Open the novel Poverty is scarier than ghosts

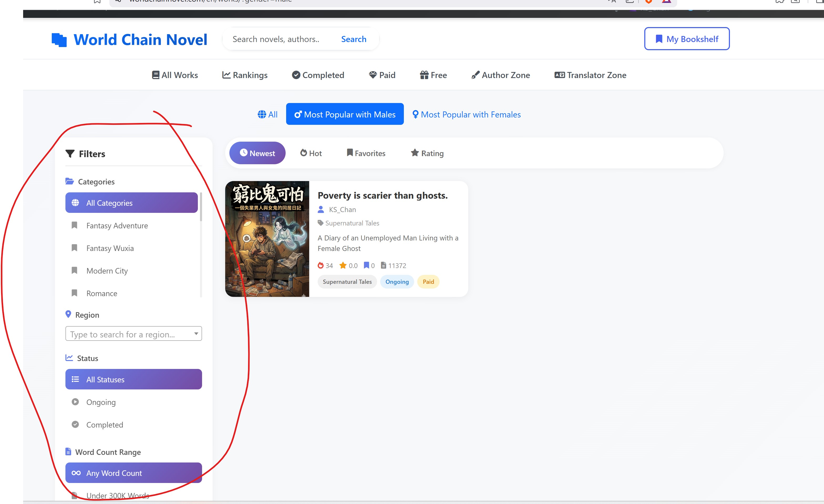pyautogui.click(x=383, y=195)
